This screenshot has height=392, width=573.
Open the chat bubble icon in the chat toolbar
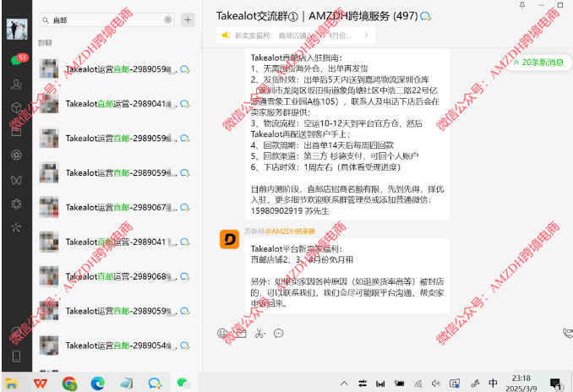point(278,333)
